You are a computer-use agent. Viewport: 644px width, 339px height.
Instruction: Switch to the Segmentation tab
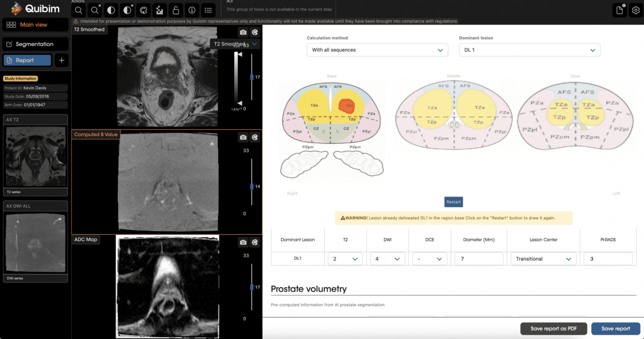[35, 44]
